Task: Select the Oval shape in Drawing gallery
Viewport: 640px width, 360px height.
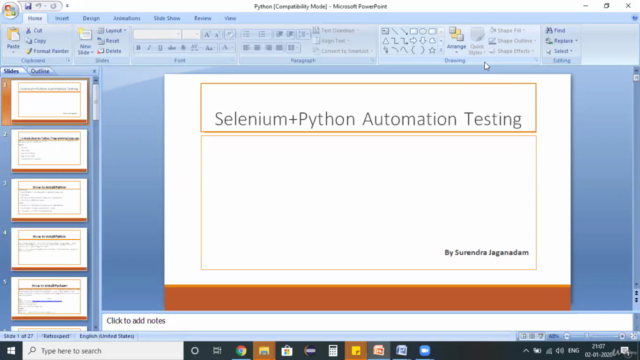Action: point(423,31)
